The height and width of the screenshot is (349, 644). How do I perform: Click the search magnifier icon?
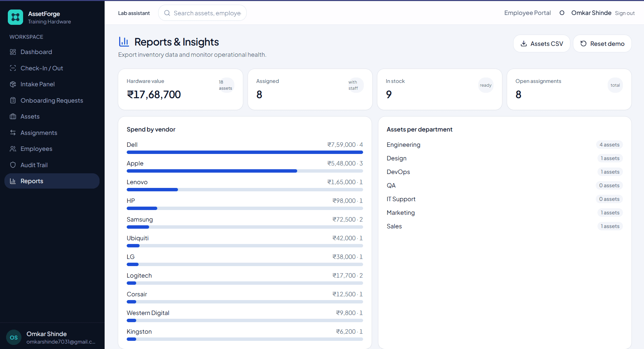[x=167, y=13]
